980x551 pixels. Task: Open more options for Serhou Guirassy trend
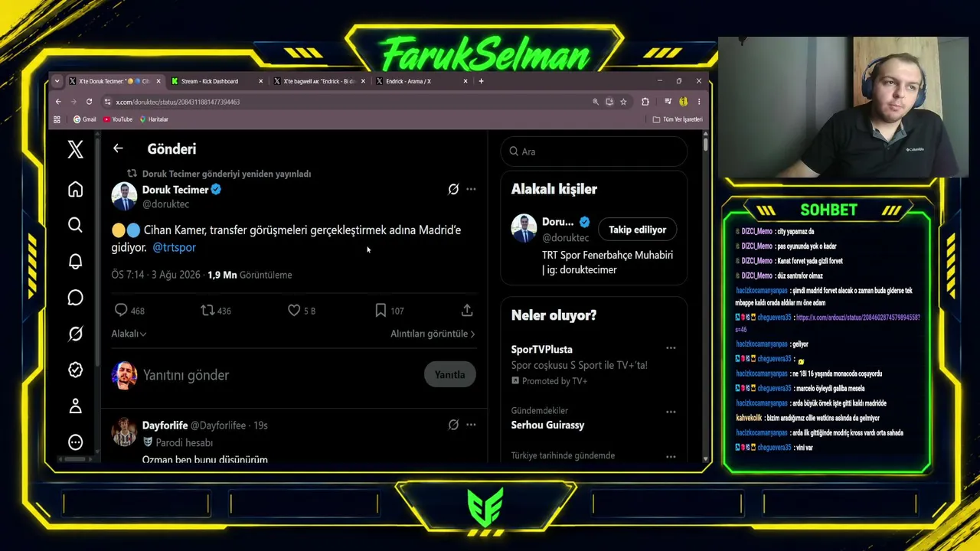[x=671, y=412]
